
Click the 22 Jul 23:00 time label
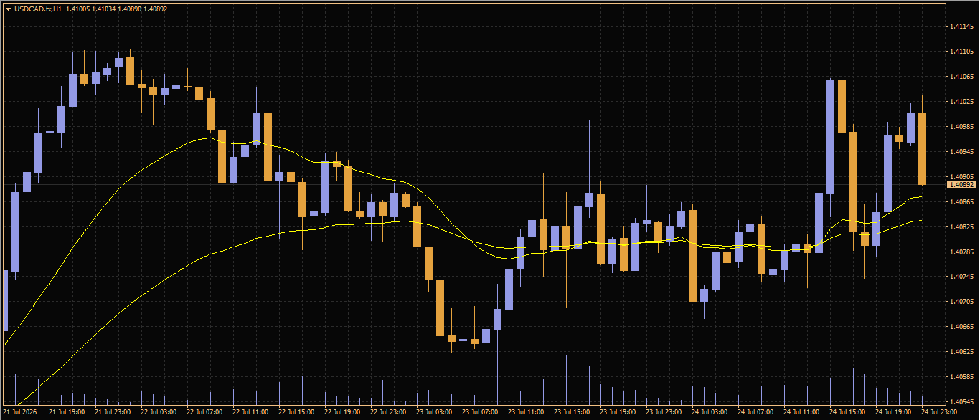click(388, 413)
